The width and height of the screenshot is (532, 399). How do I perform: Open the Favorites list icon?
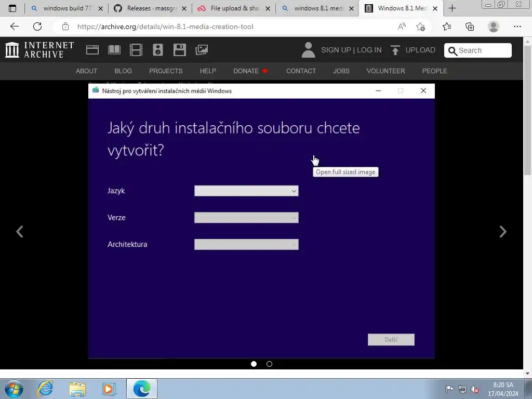pyautogui.click(x=447, y=26)
